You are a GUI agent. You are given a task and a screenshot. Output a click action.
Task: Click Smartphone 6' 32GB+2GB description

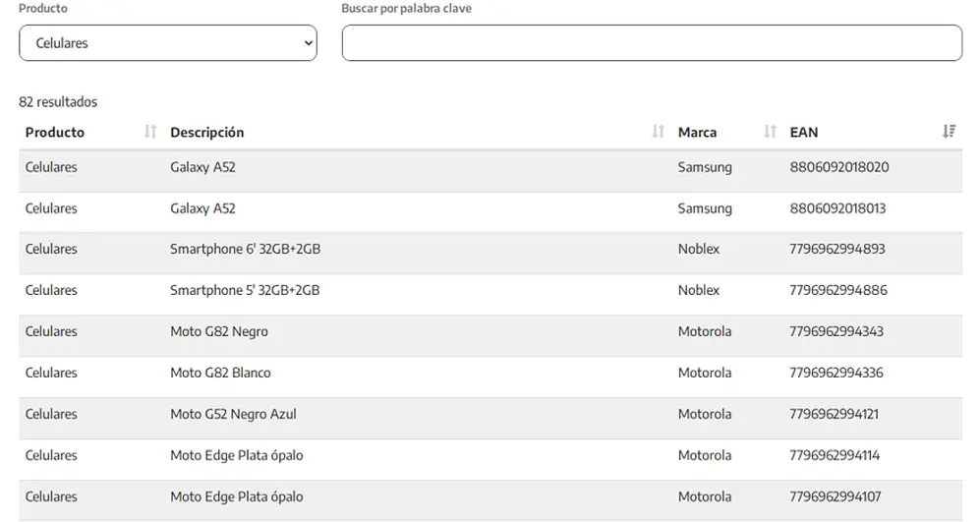[245, 249]
